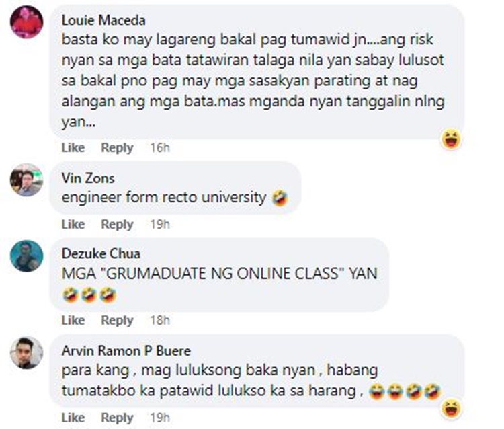504x429 pixels.
Task: Open Louie Maceda's profile picture
Action: tap(27, 22)
